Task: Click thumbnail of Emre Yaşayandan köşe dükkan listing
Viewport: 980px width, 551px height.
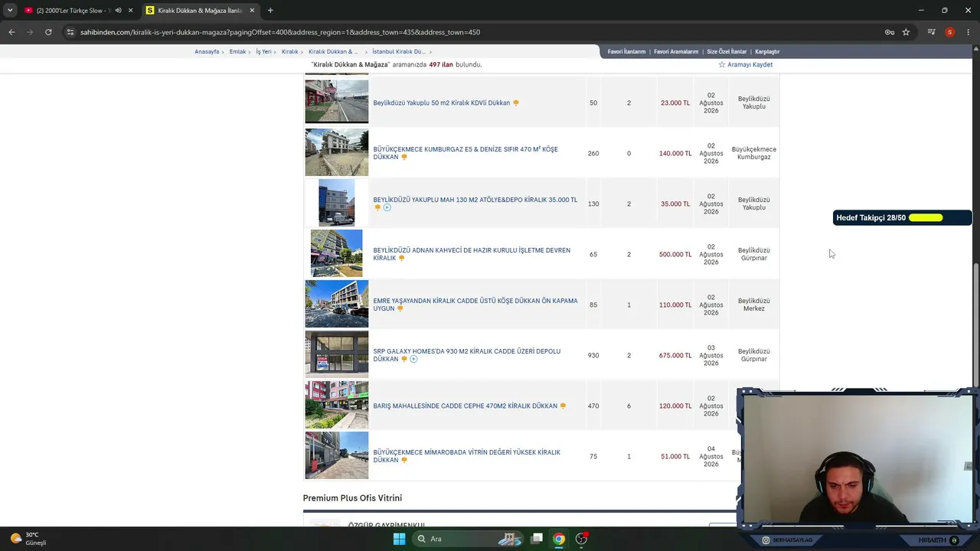Action: pyautogui.click(x=337, y=304)
